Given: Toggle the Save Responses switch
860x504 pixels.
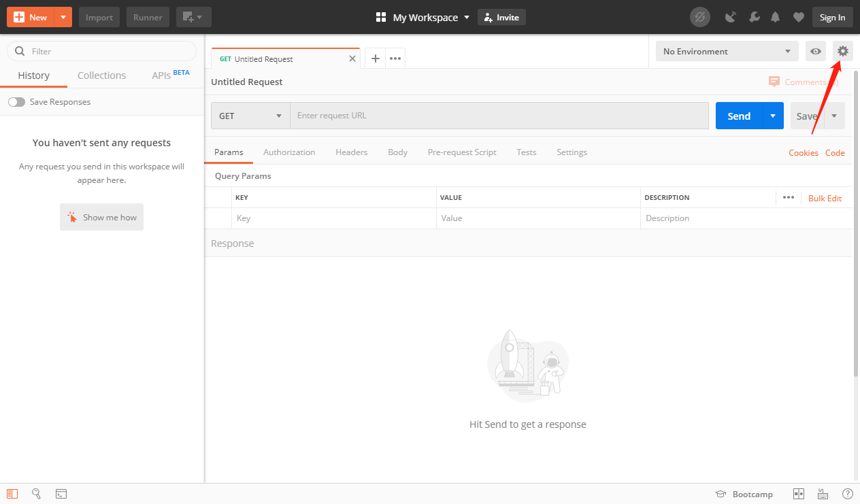Looking at the screenshot, I should [x=16, y=102].
